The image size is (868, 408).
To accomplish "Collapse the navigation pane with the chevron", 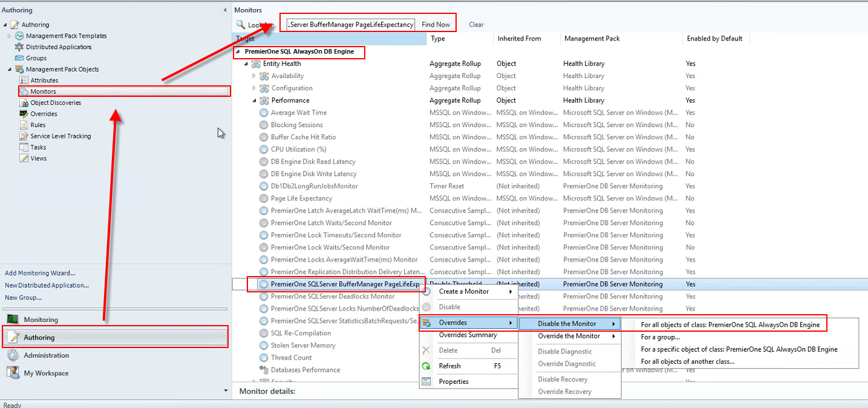I will (226, 10).
